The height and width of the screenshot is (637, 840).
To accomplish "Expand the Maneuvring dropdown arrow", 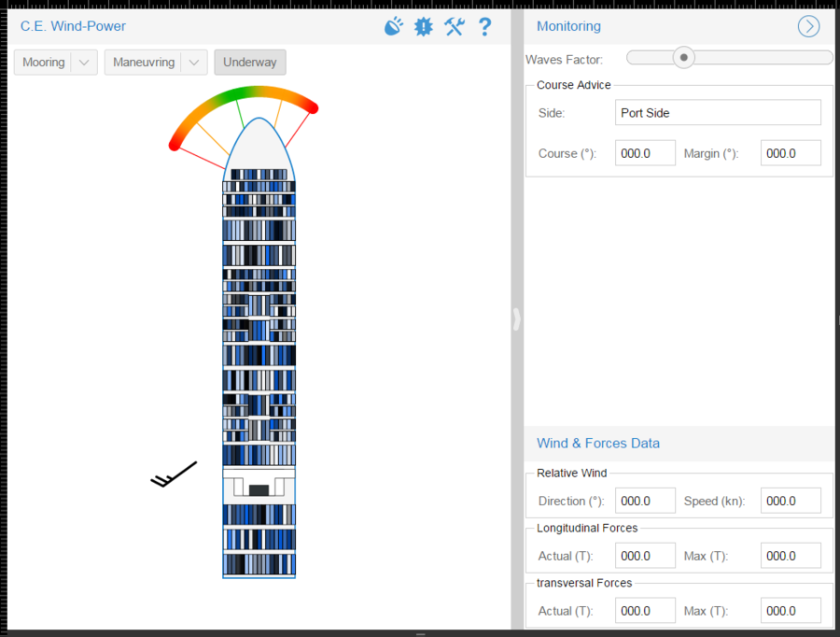I will (x=194, y=63).
